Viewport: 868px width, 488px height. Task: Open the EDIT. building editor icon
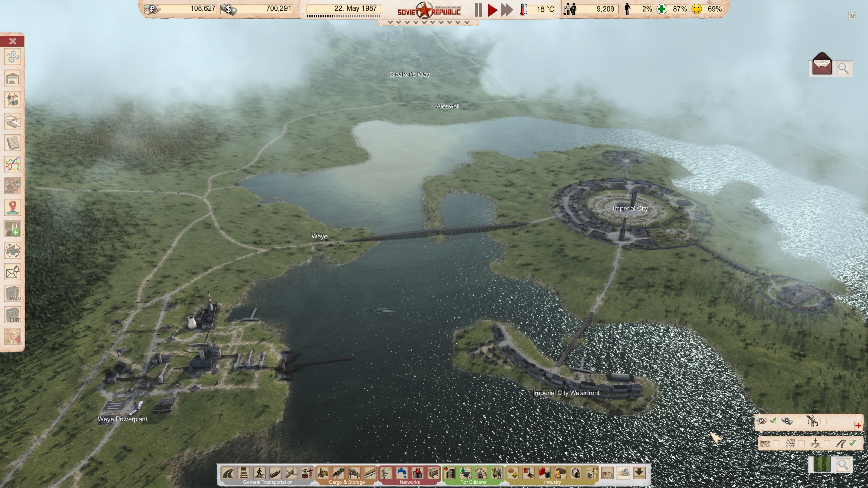pyautogui.click(x=13, y=315)
